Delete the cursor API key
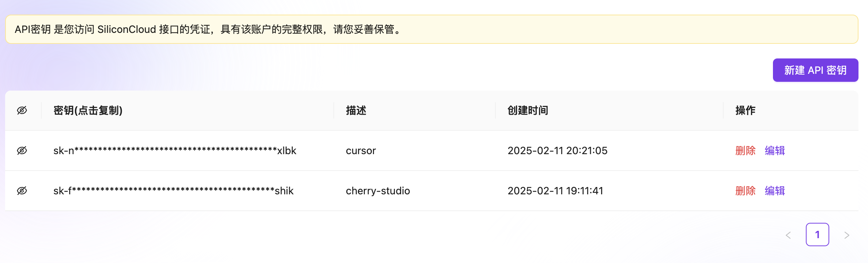The image size is (868, 263). (745, 150)
